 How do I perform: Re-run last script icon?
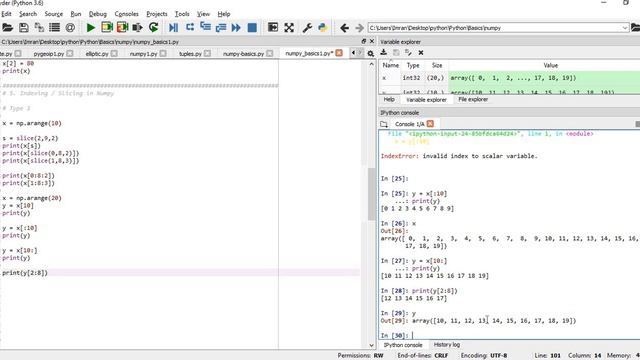point(153,27)
